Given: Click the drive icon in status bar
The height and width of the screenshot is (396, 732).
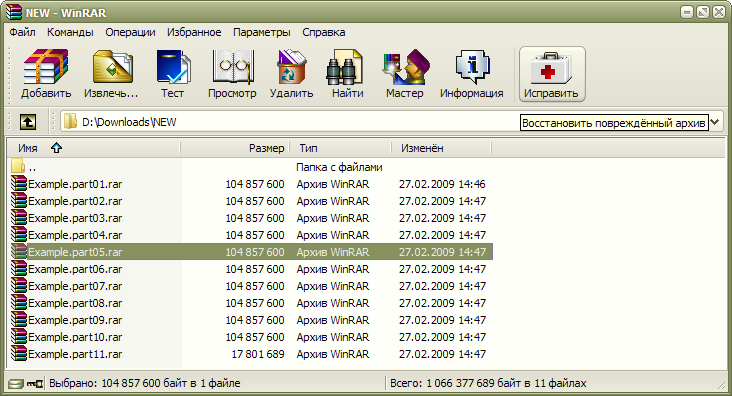Looking at the screenshot, I should pyautogui.click(x=15, y=383).
